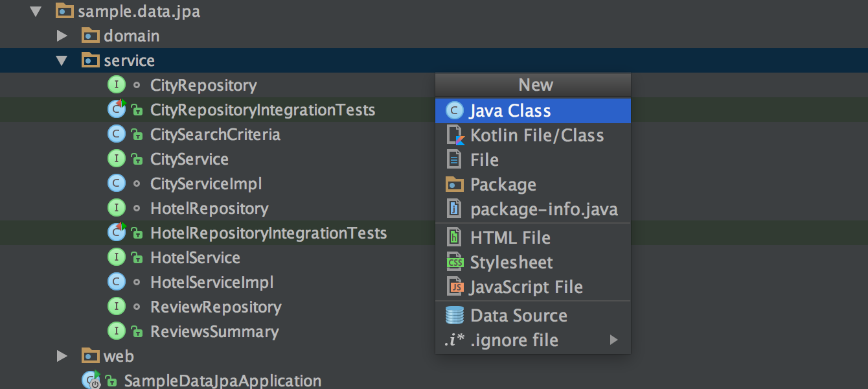Click the Java Class icon in the New menu
This screenshot has height=389, width=868.
[x=454, y=110]
